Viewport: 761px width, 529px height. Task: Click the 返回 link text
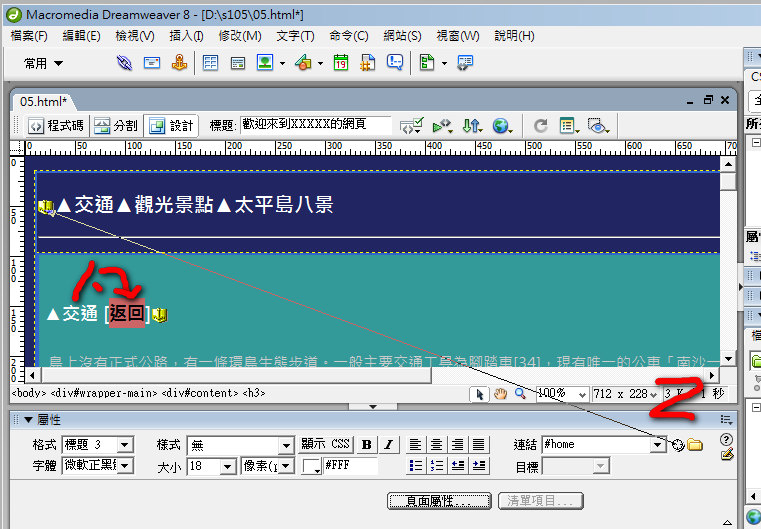[127, 314]
